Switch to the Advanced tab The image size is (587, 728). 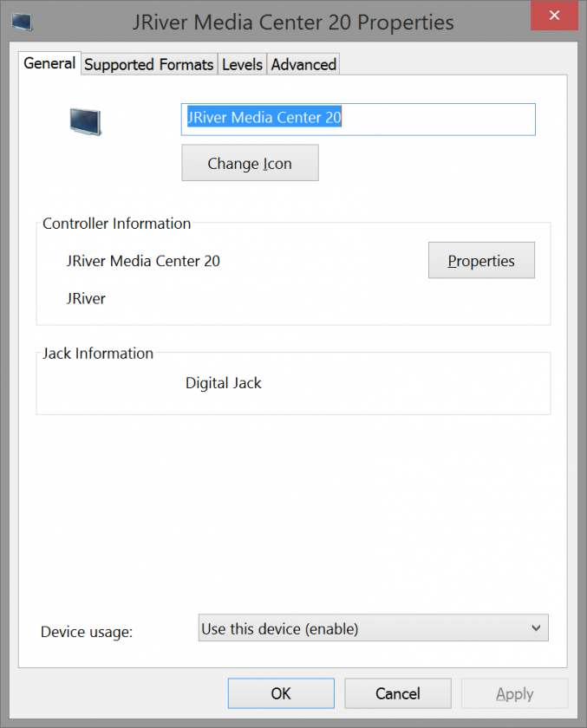point(303,64)
